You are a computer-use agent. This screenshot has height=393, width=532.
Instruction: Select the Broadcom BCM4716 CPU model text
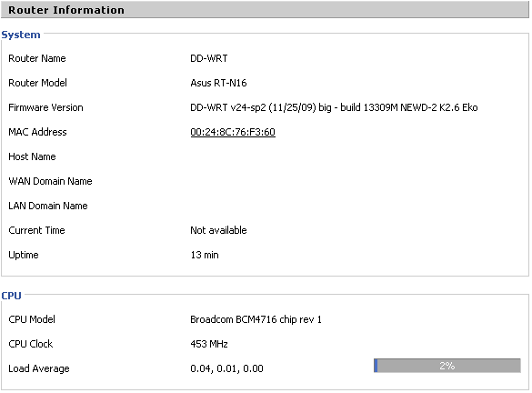coord(256,319)
